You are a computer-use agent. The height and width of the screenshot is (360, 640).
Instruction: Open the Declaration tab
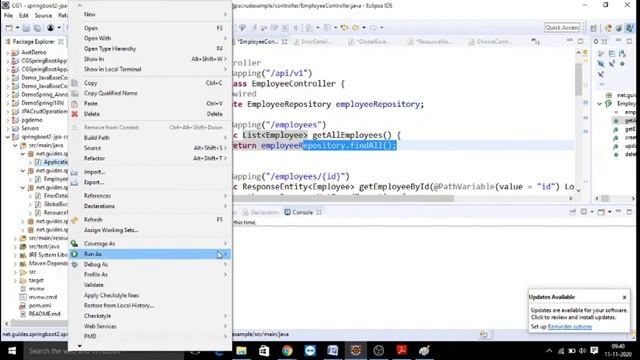tap(261, 212)
